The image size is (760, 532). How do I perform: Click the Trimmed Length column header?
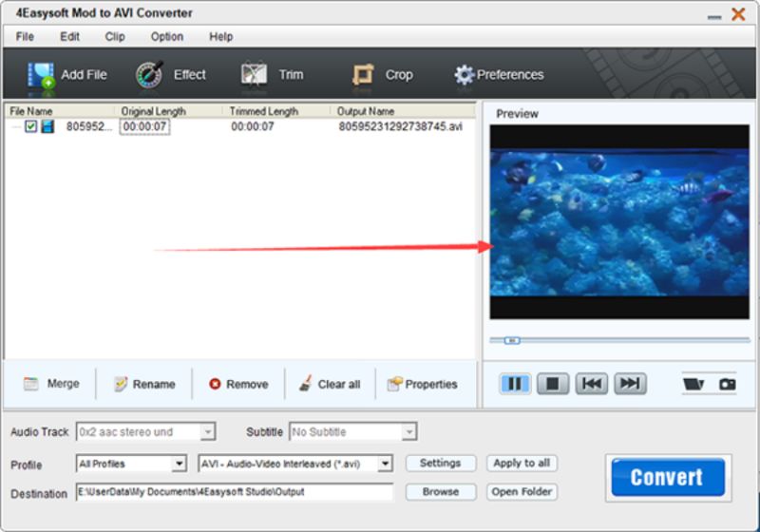[276, 111]
